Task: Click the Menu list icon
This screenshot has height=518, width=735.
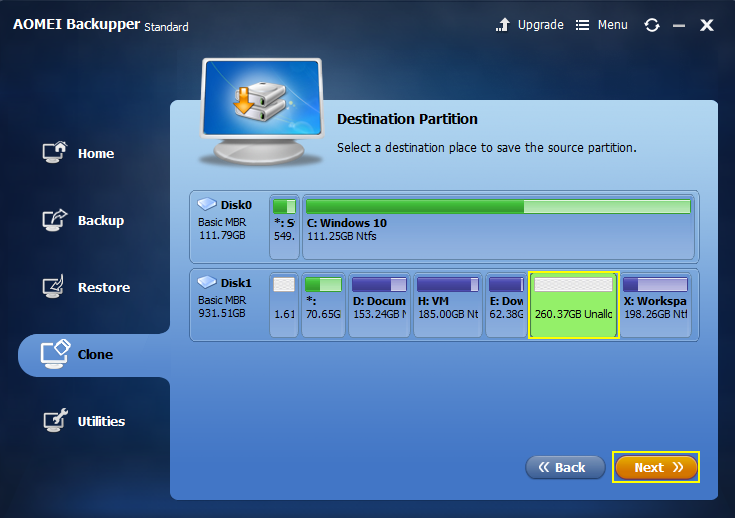Action: click(x=582, y=25)
